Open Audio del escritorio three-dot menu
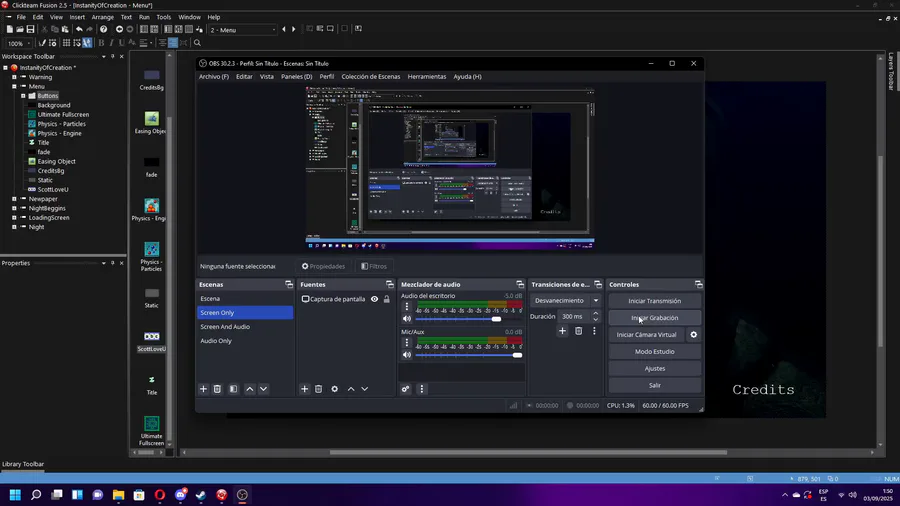 [x=407, y=307]
